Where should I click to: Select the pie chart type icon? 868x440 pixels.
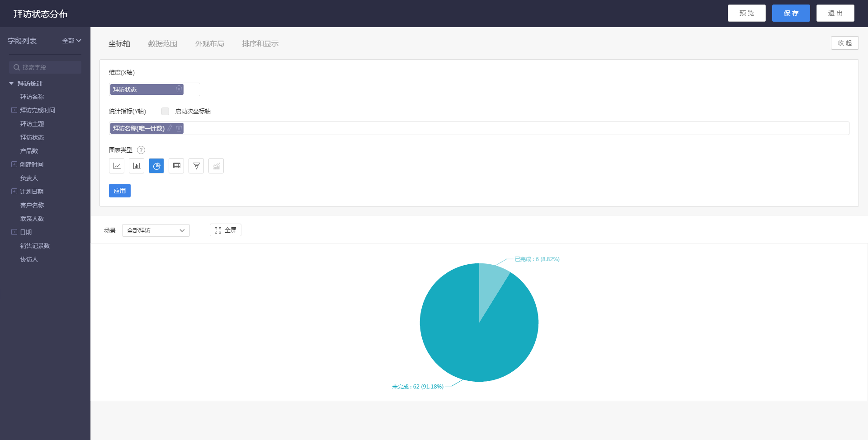pos(156,166)
